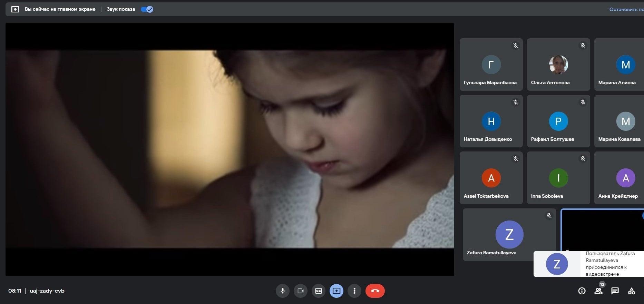
Task: Open the three-dot more options menu
Action: click(354, 291)
